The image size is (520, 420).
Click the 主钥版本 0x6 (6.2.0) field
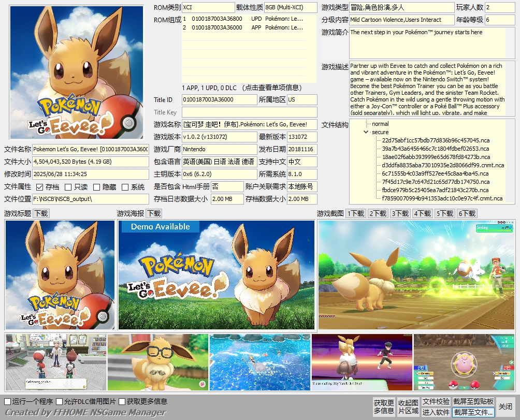[220, 174]
